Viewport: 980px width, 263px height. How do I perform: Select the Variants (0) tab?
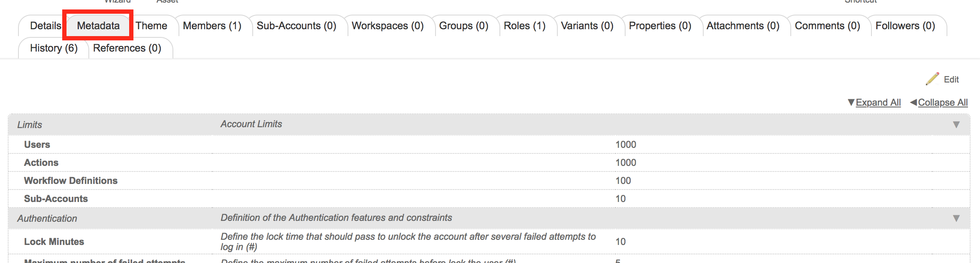pyautogui.click(x=587, y=26)
